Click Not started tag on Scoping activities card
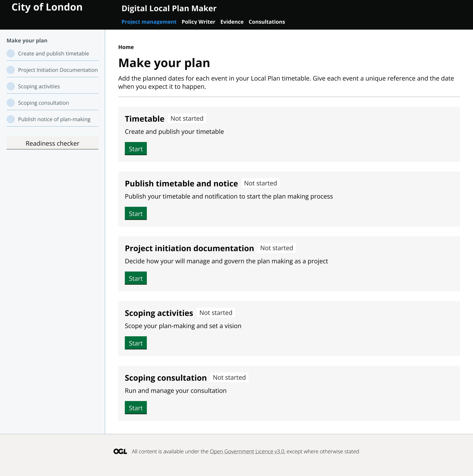The height and width of the screenshot is (476, 473). (x=216, y=313)
